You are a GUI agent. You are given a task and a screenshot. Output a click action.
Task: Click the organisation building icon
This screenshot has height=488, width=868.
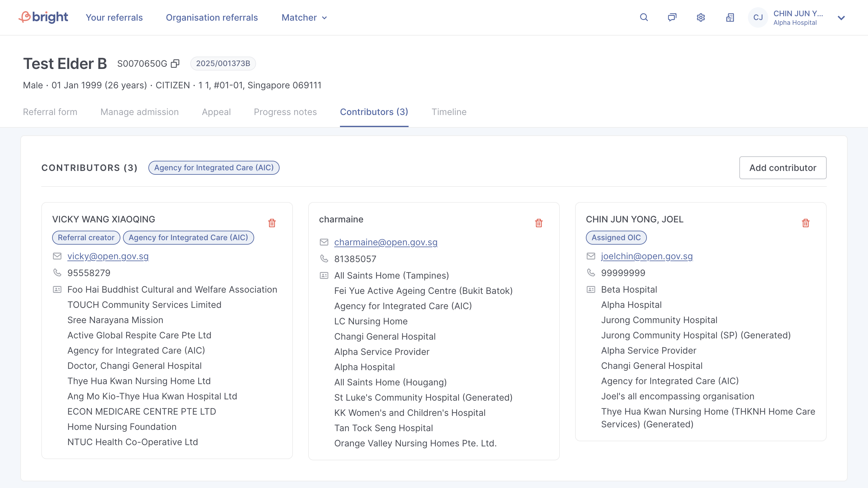click(730, 17)
